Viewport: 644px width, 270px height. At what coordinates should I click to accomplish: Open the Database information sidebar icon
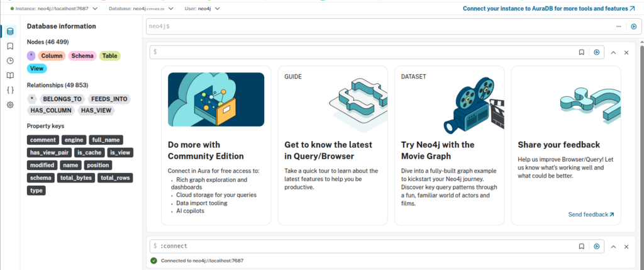(x=10, y=31)
